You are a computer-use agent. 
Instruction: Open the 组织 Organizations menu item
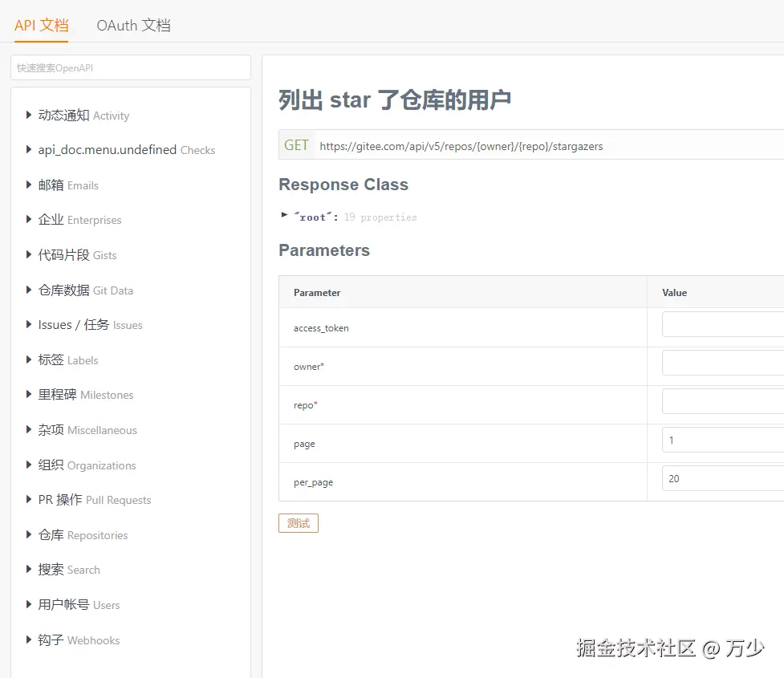(x=87, y=465)
